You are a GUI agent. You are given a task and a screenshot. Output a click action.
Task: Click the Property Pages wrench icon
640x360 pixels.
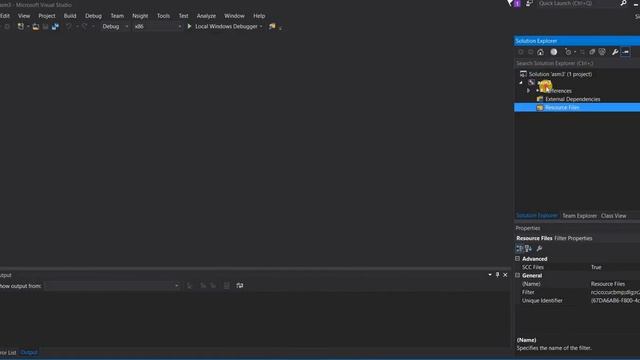pyautogui.click(x=539, y=249)
